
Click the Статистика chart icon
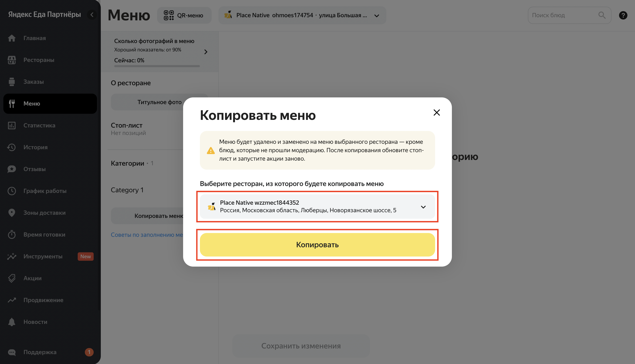point(12,126)
